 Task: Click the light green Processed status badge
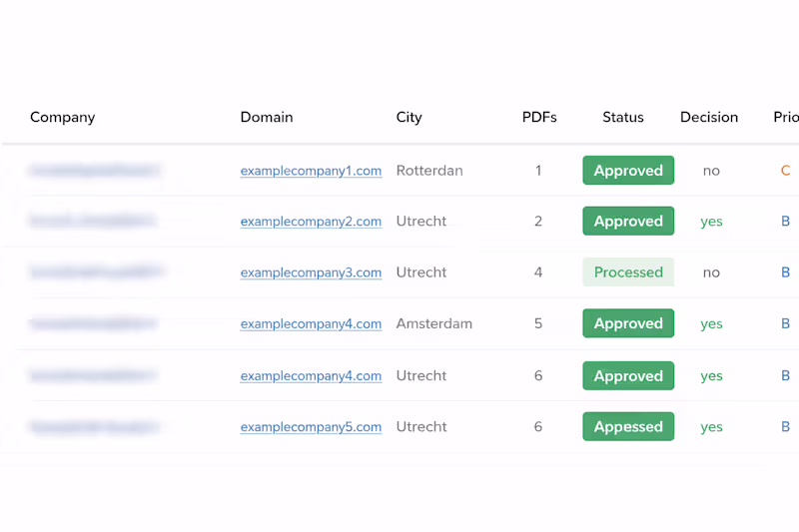[x=628, y=272]
